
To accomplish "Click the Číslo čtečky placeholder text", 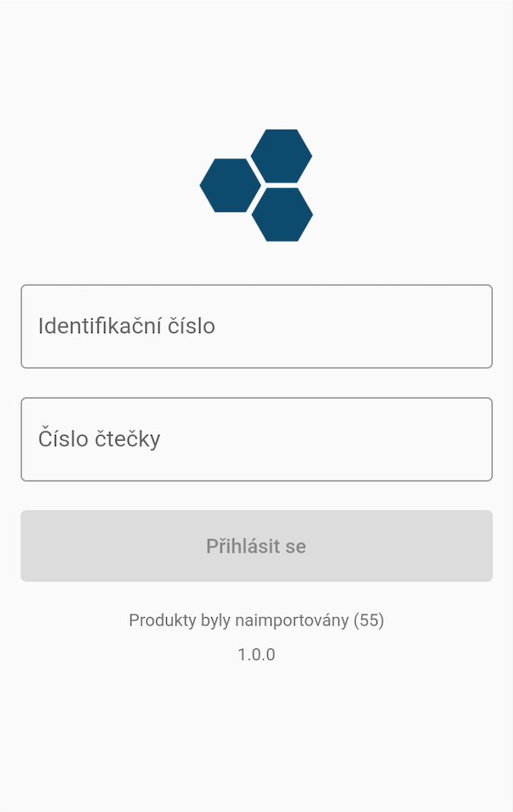I will [x=99, y=439].
